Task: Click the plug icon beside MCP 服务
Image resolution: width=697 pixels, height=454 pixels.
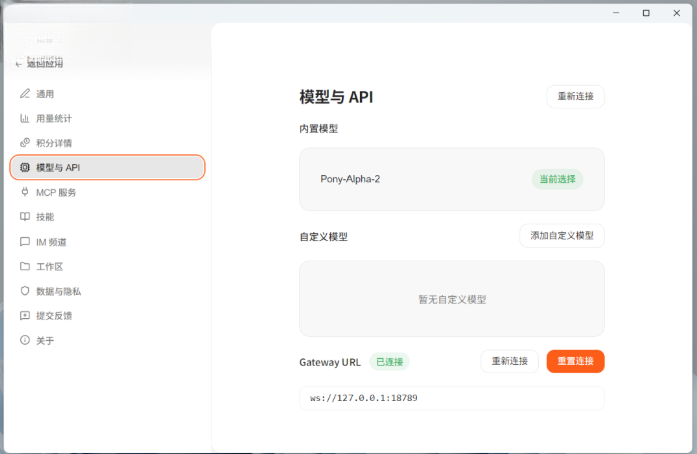Action: coord(25,192)
